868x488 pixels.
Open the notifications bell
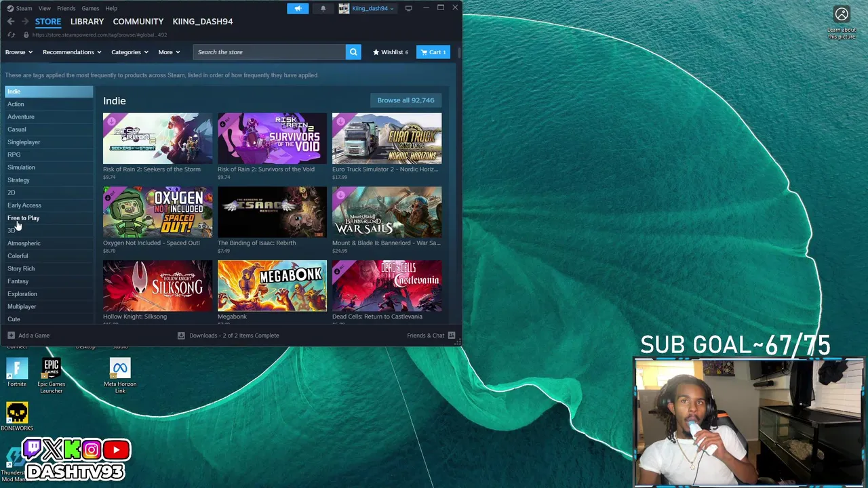[323, 8]
